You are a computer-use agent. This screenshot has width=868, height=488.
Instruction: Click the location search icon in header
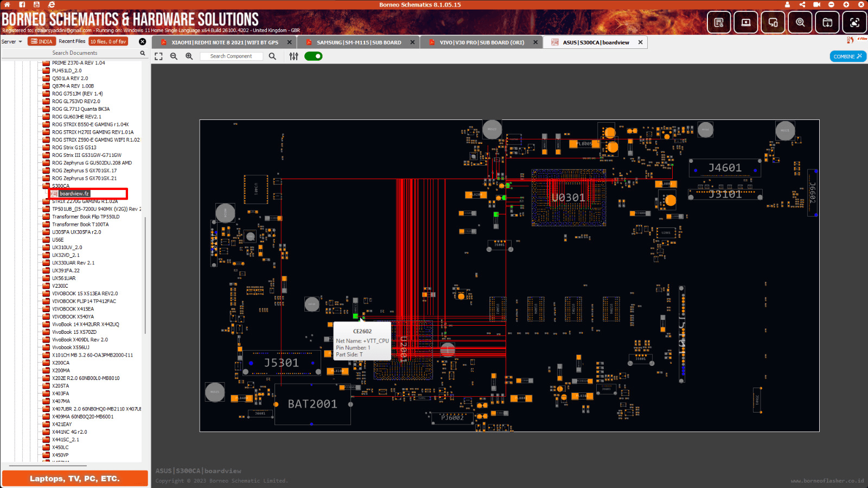[x=800, y=23]
